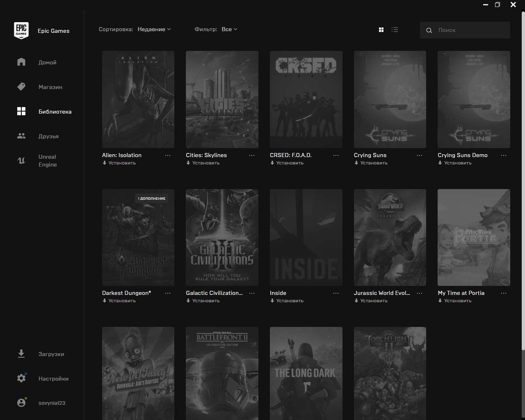Install Alien: Isolation via Установить
The image size is (525, 420).
click(x=119, y=163)
